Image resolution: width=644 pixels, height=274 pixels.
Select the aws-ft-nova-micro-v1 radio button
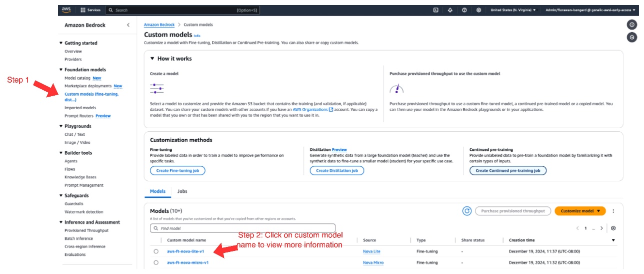[x=156, y=262]
